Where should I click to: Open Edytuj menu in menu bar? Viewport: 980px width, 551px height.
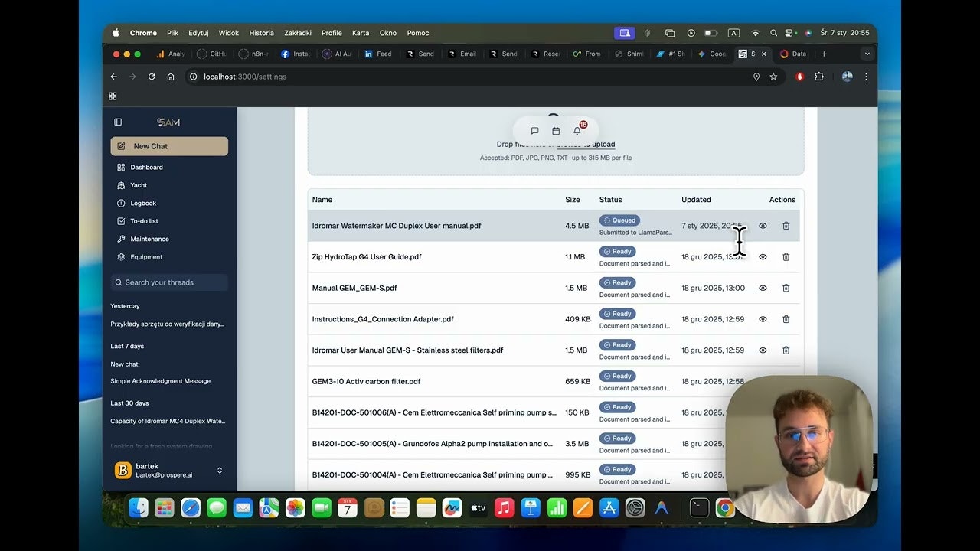[198, 33]
